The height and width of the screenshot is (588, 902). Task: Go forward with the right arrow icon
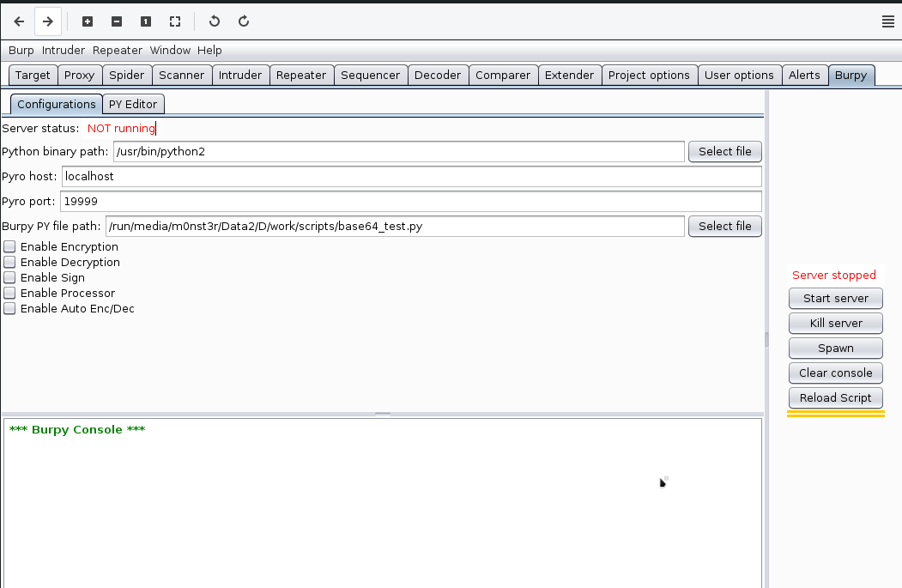tap(48, 21)
